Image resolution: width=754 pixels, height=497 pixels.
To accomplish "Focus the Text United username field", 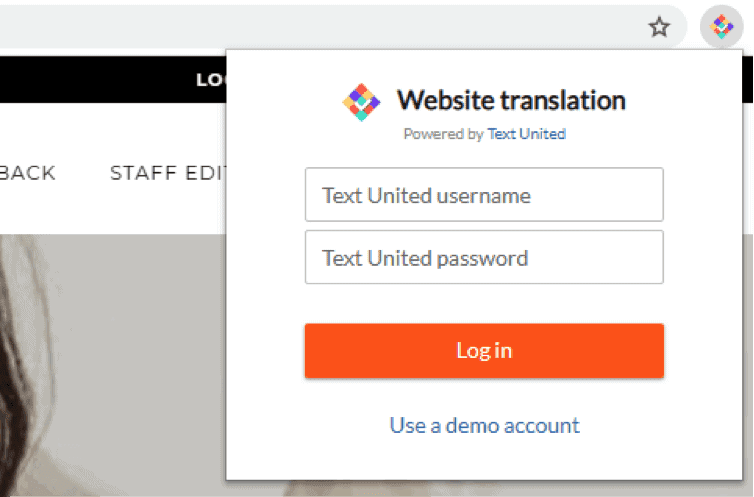I will tap(484, 195).
